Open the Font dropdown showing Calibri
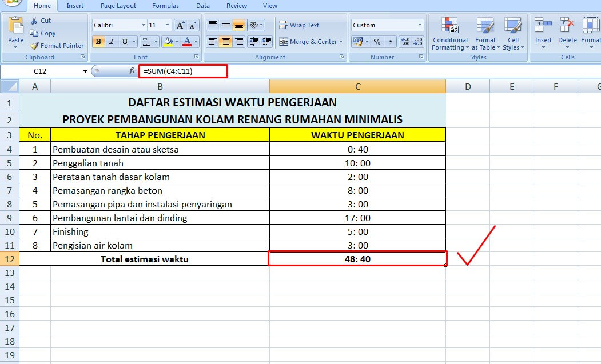The image size is (601, 364). coord(117,25)
